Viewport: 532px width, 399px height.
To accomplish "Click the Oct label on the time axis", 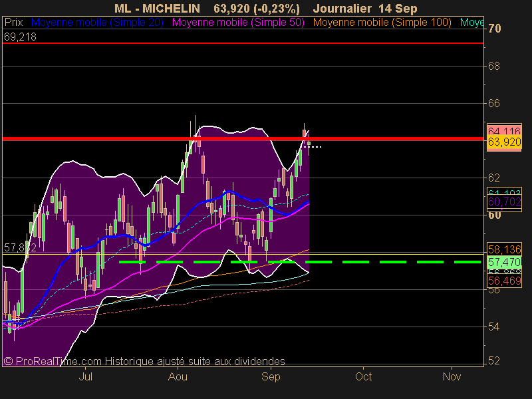I will [363, 376].
